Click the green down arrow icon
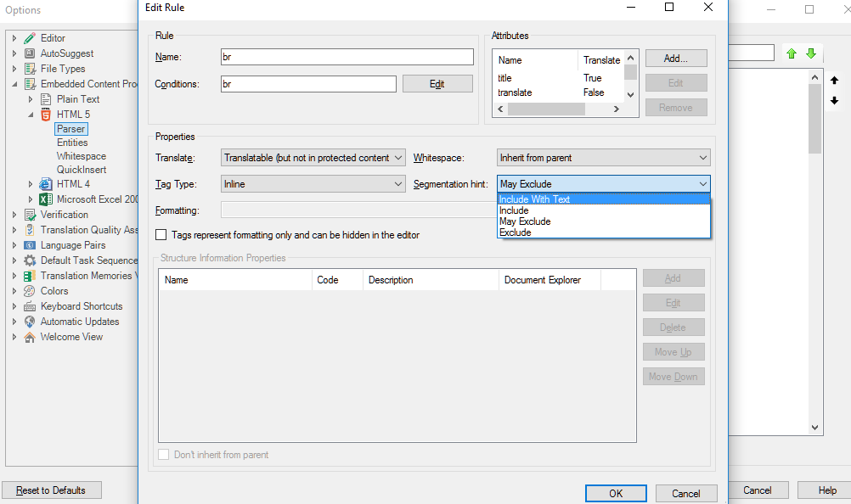851x504 pixels. coord(811,53)
